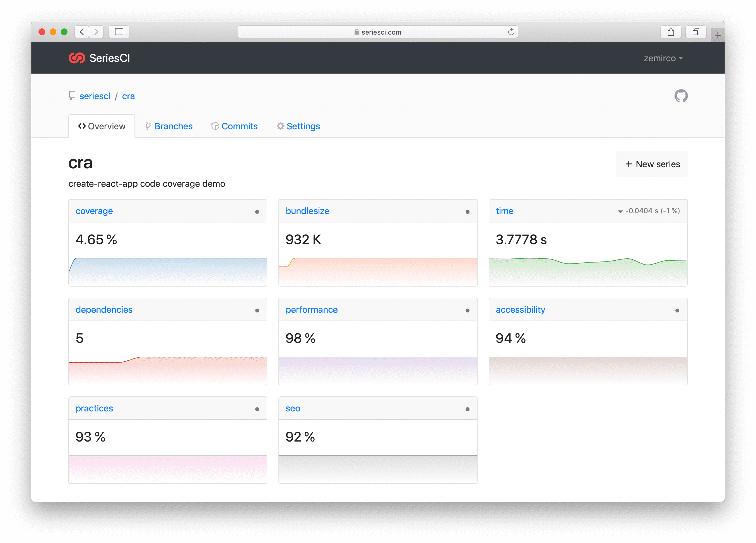The height and width of the screenshot is (543, 756).
Task: Click the status dot on dependencies card
Action: click(257, 311)
